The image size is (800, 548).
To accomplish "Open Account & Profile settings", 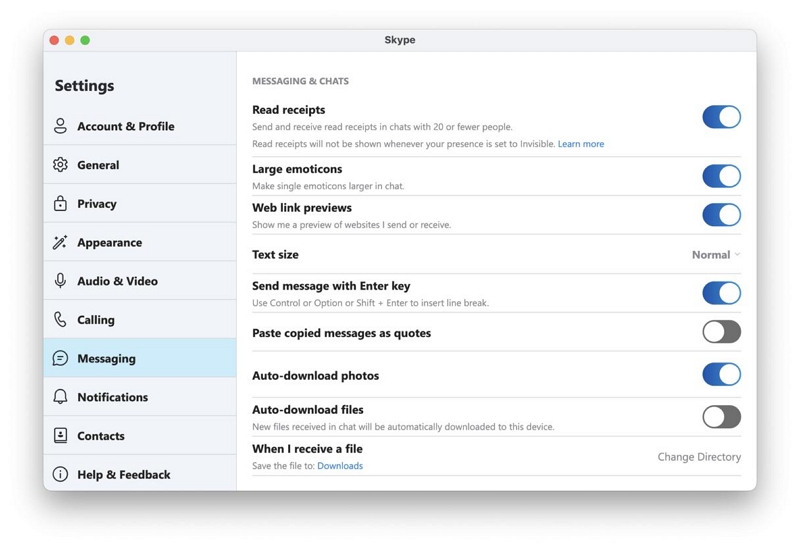I will click(x=140, y=126).
